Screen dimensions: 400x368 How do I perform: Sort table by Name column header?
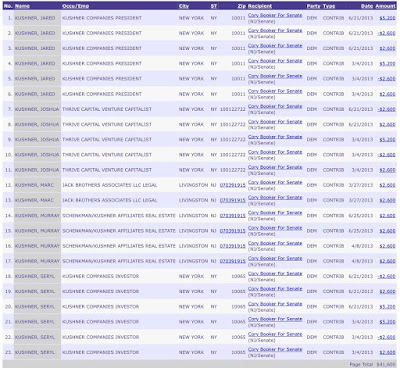coord(22,6)
